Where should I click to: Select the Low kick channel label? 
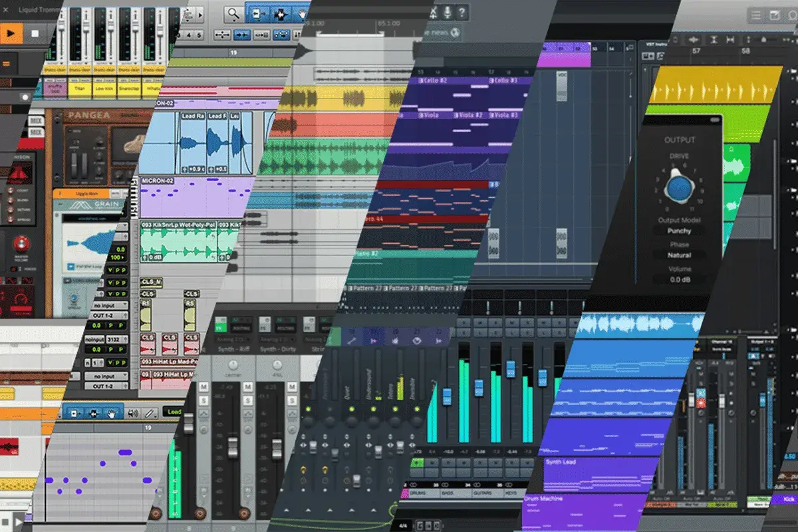(103, 87)
